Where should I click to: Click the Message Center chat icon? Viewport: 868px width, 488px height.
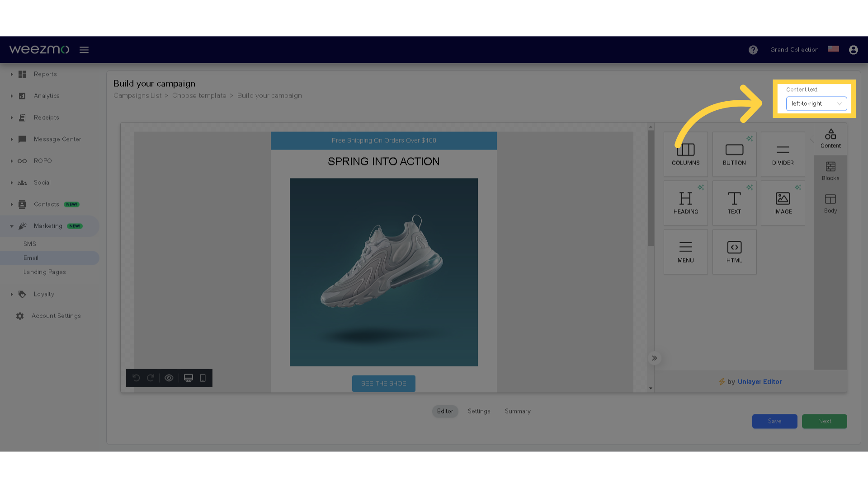tap(22, 139)
